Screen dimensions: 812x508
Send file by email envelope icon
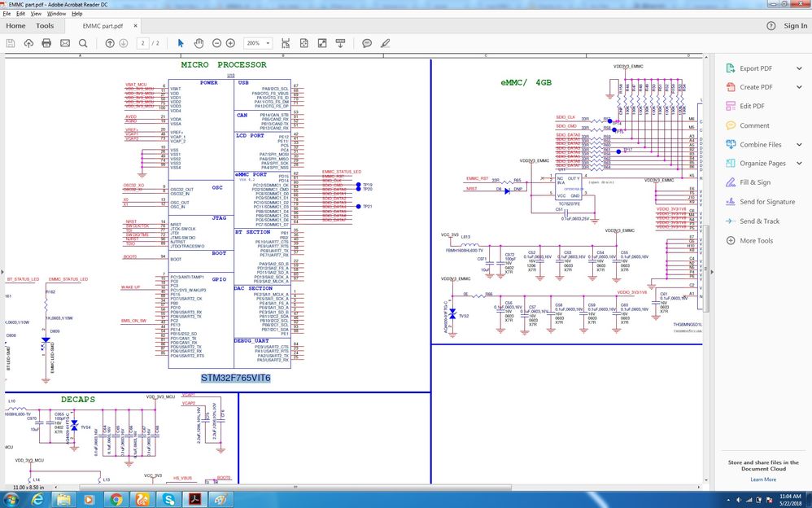[65, 43]
